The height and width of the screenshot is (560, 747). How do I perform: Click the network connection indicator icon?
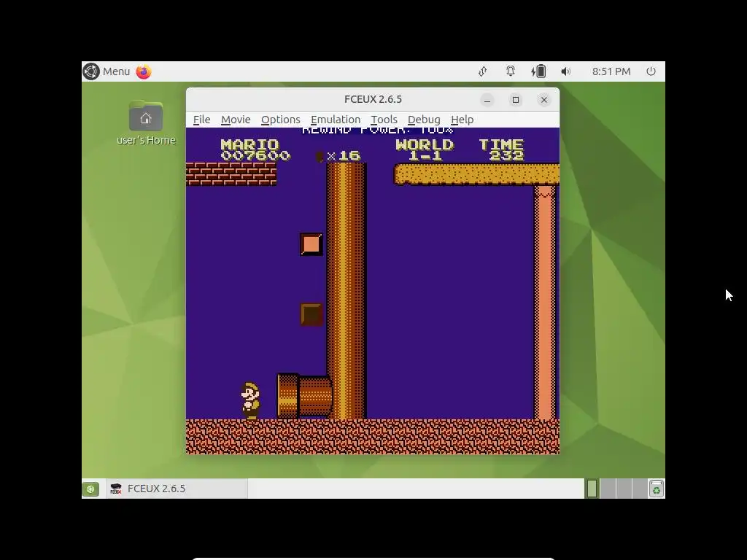tap(483, 71)
